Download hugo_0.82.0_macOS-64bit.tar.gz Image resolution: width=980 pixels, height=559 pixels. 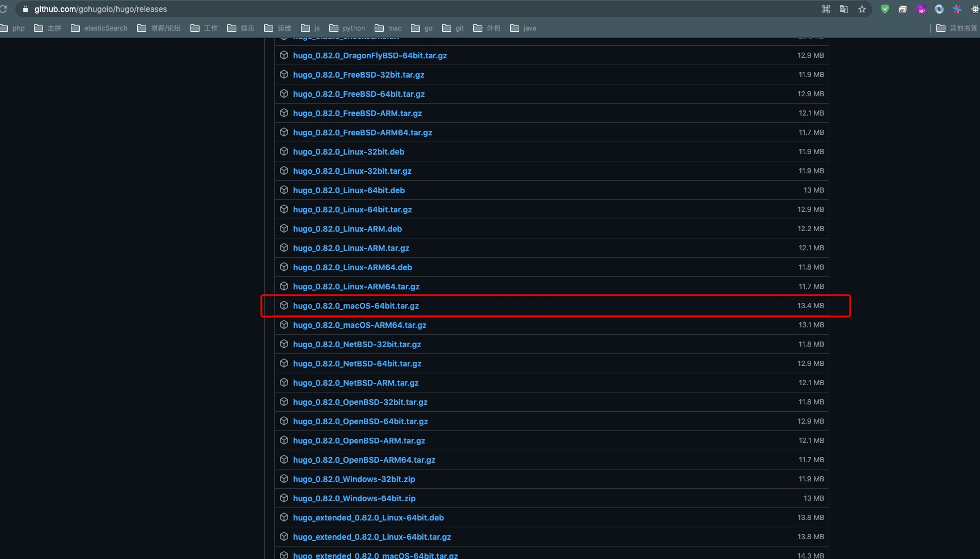tap(356, 306)
